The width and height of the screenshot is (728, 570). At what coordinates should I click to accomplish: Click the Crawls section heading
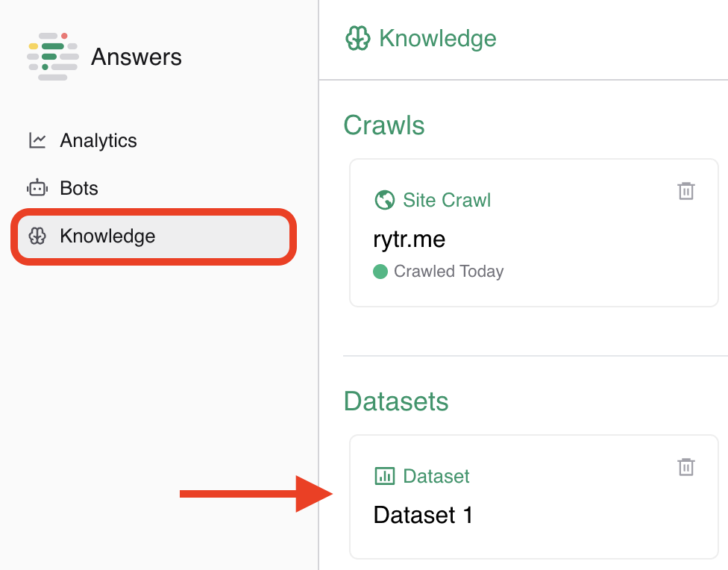tap(384, 125)
